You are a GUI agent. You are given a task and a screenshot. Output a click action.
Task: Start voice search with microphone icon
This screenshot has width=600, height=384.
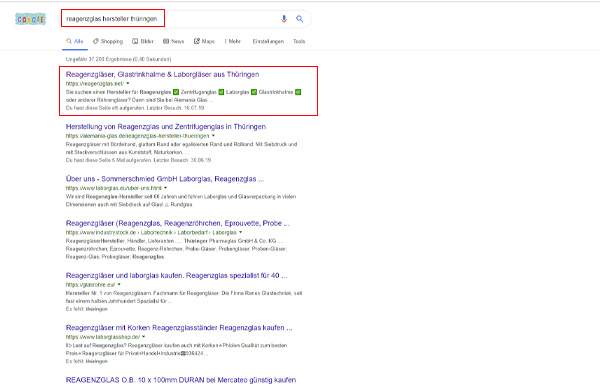(x=284, y=19)
